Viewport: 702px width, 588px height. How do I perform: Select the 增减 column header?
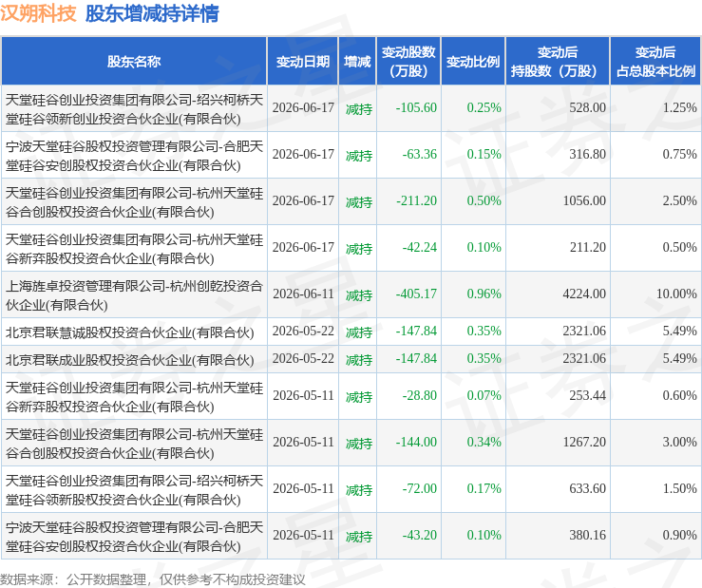click(x=357, y=62)
